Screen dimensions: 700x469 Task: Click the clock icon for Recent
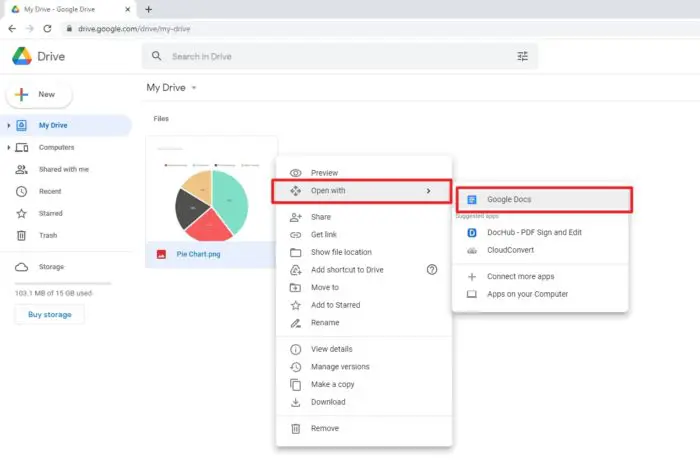pos(21,191)
